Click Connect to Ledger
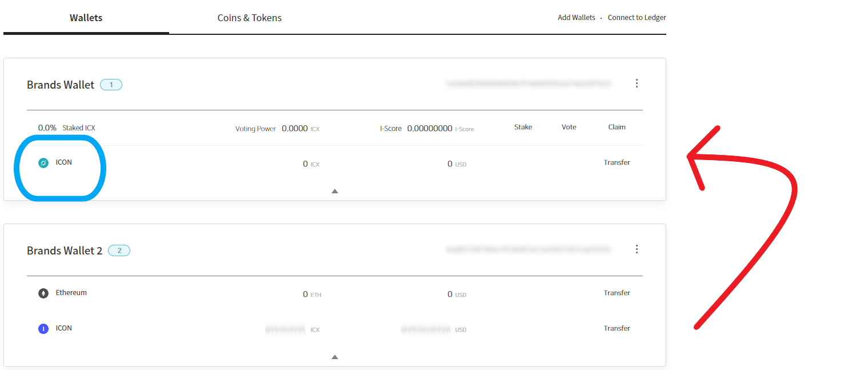The image size is (868, 370). (637, 18)
